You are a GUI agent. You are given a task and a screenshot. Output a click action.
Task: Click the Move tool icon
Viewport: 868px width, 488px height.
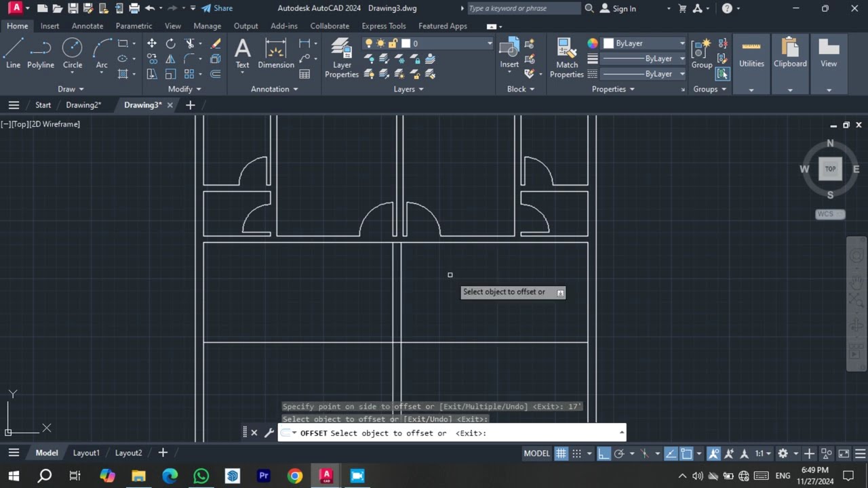coord(152,43)
